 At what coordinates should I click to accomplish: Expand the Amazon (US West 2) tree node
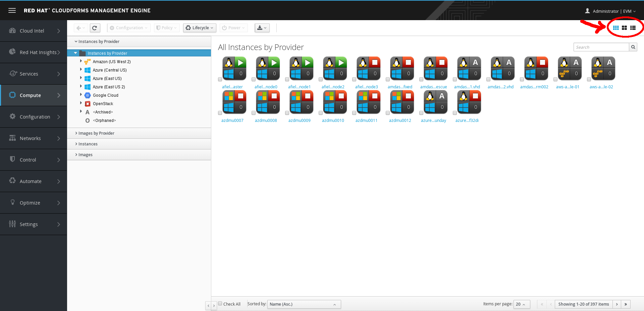[x=81, y=61]
